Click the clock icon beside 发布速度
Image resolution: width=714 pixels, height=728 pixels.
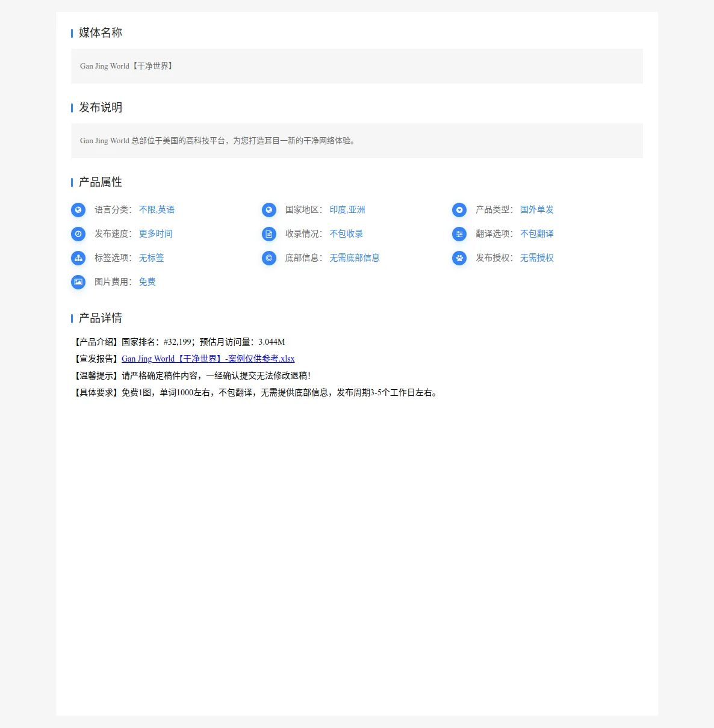point(78,234)
